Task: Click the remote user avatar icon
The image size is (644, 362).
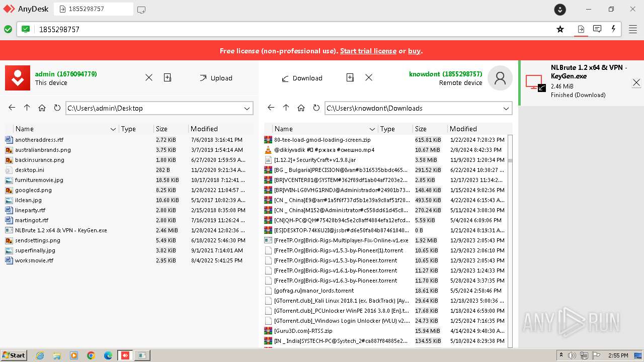Action: click(x=500, y=78)
